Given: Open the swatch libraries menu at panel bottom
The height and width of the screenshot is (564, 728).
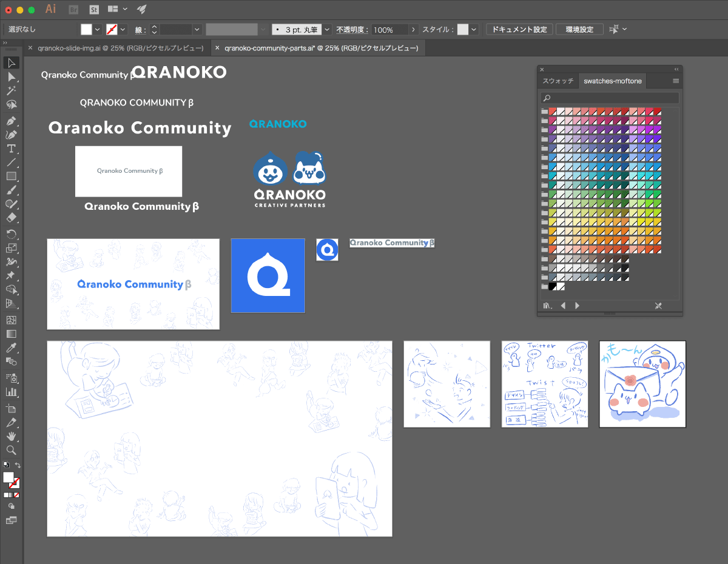Looking at the screenshot, I should coord(547,306).
